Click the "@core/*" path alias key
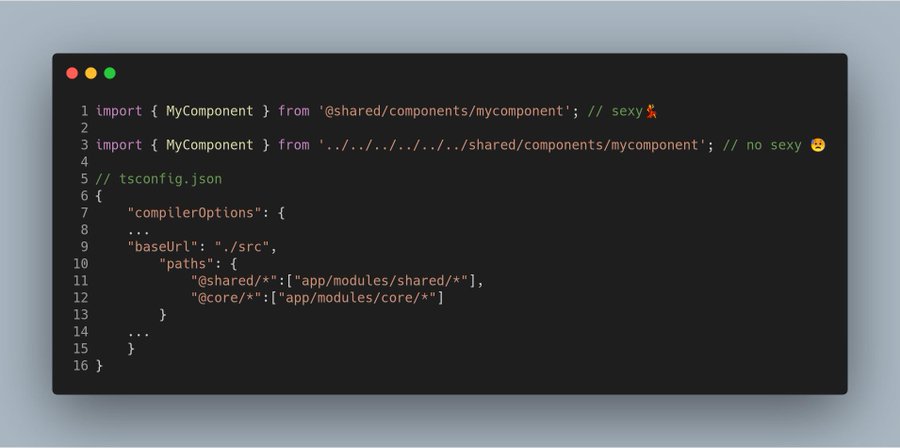 (x=226, y=298)
